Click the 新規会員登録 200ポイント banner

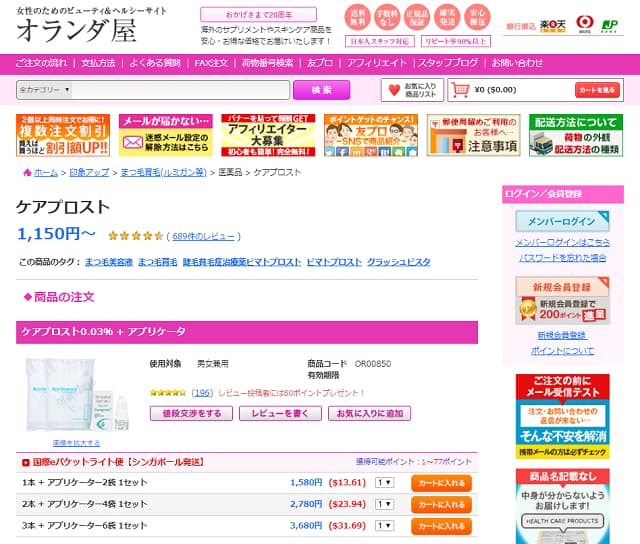click(562, 301)
